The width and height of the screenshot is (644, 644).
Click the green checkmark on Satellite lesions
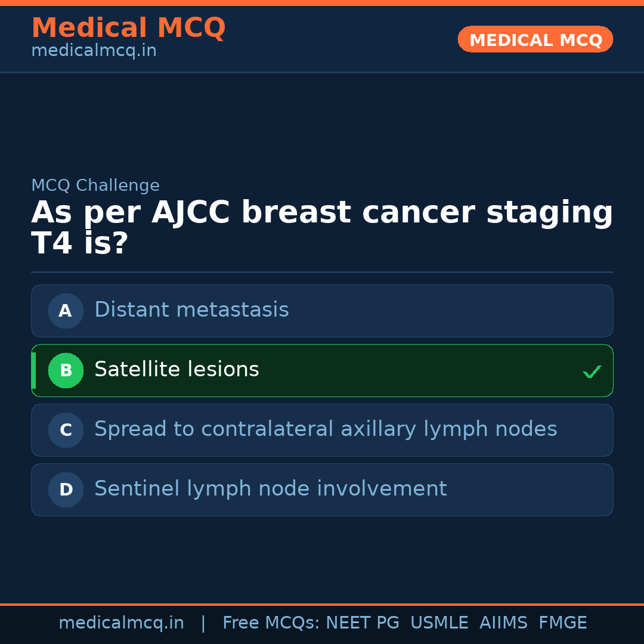[592, 372]
